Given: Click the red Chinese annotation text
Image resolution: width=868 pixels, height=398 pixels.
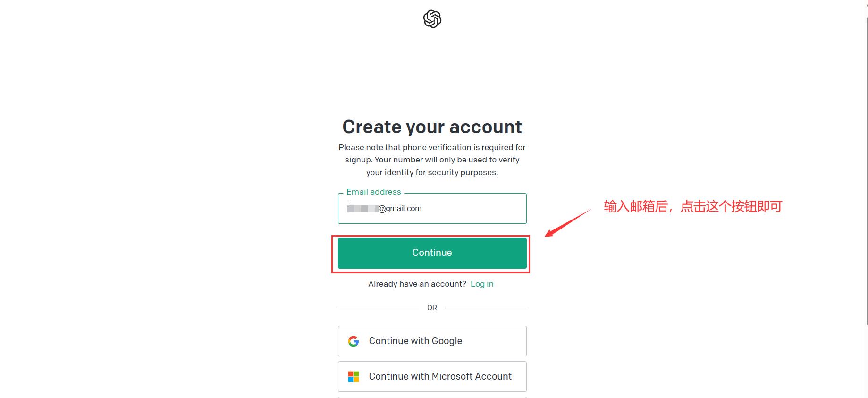Looking at the screenshot, I should 693,206.
